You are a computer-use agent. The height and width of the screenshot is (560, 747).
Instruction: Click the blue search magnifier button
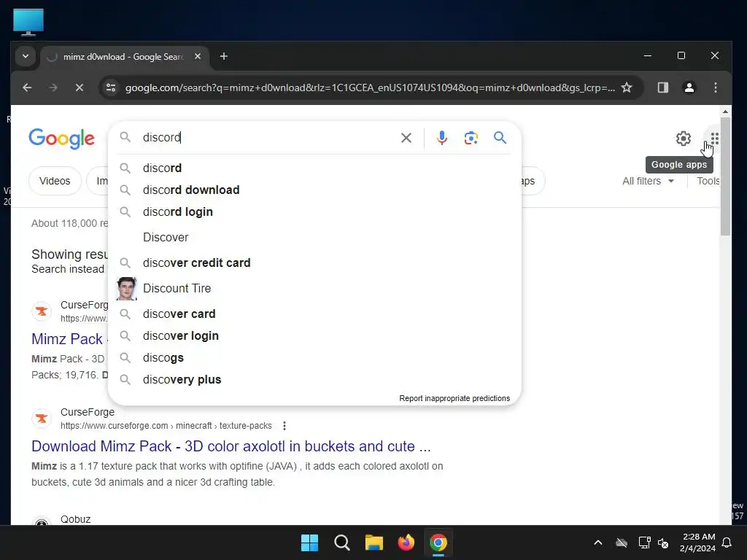[x=500, y=138]
